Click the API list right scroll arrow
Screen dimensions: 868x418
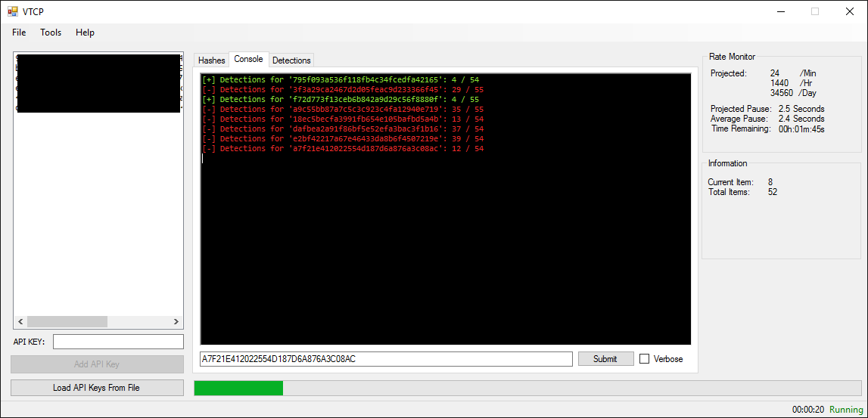point(176,322)
